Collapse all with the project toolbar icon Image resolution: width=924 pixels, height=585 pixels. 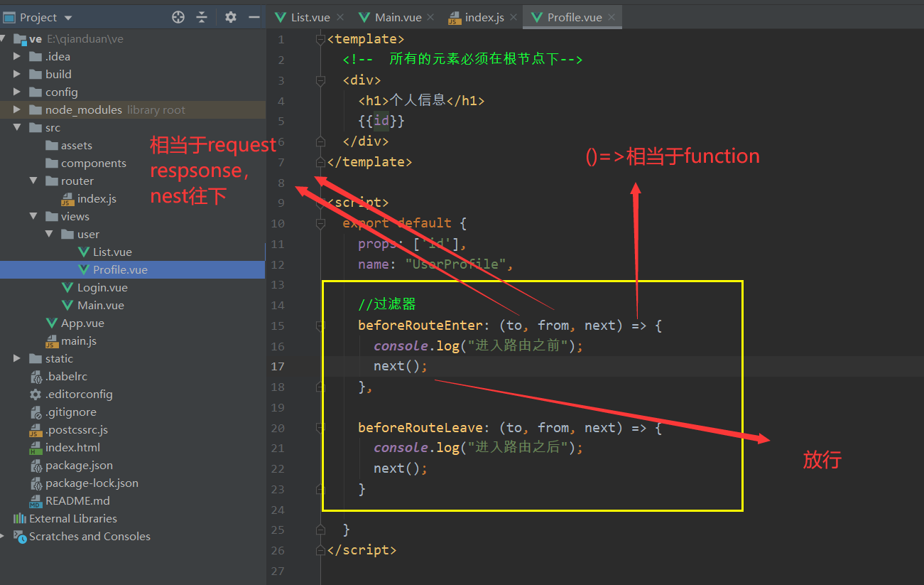point(202,17)
